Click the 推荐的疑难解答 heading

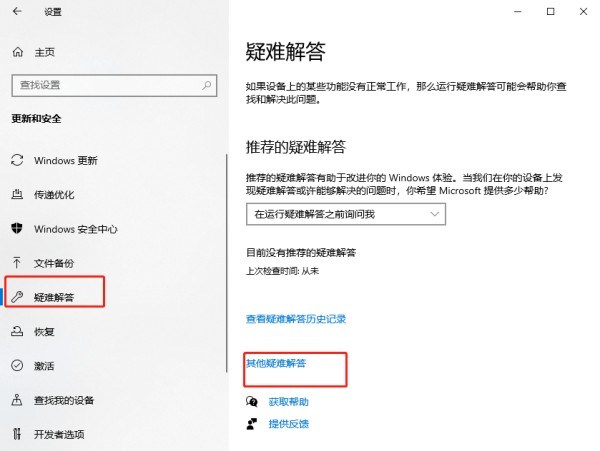(x=296, y=147)
